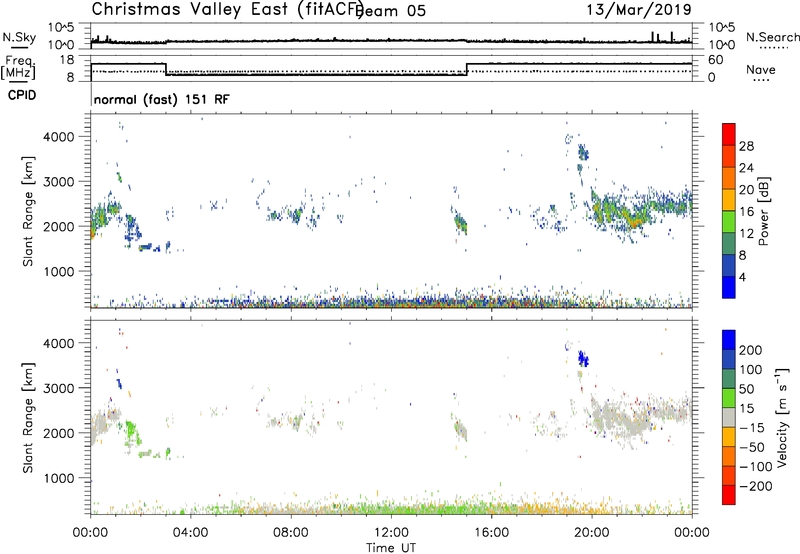Click the bright blue bottom segment of power bar
Viewport: 800px width, 554px height.
coord(729,287)
